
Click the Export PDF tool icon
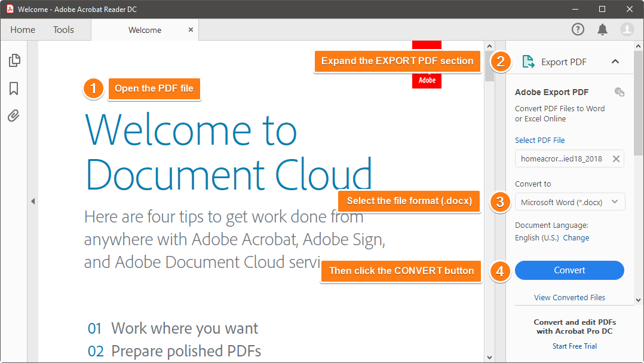528,62
